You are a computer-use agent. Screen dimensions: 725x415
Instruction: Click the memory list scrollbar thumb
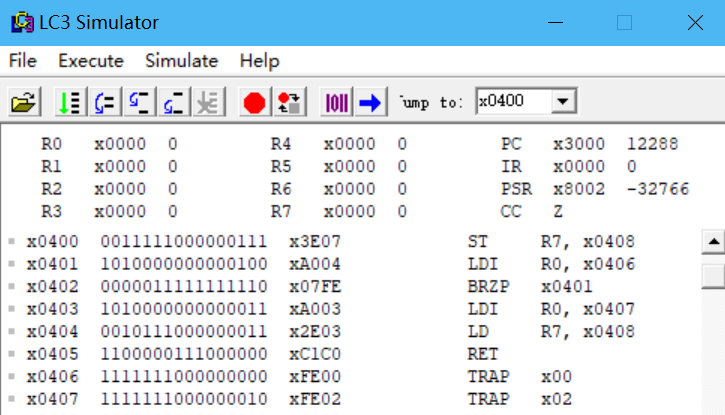point(713,276)
